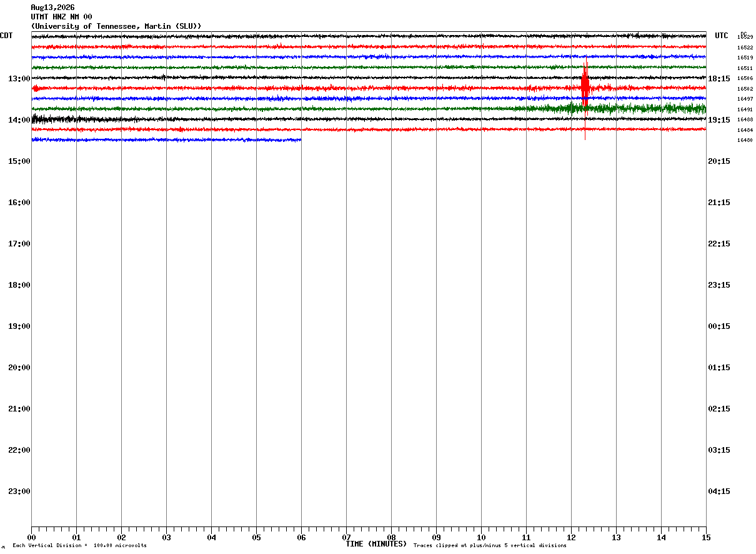The image size is (756, 554).
Task: Click the Traces clipped at plus/minus note
Action: coord(490,546)
